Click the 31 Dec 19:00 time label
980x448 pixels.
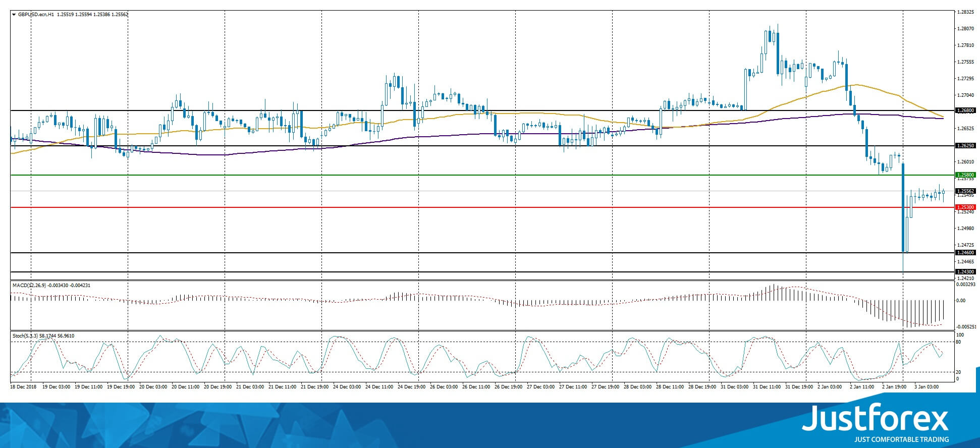tap(799, 387)
